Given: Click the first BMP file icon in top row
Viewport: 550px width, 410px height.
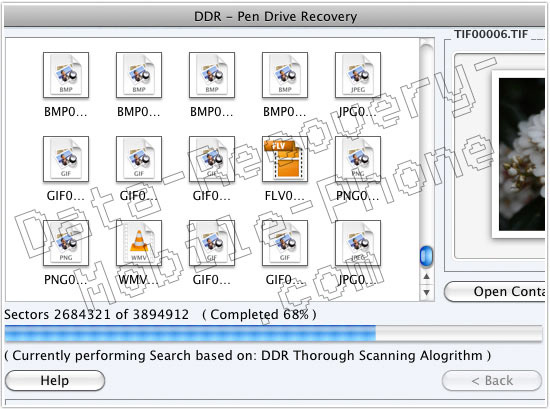Looking at the screenshot, I should pyautogui.click(x=66, y=75).
